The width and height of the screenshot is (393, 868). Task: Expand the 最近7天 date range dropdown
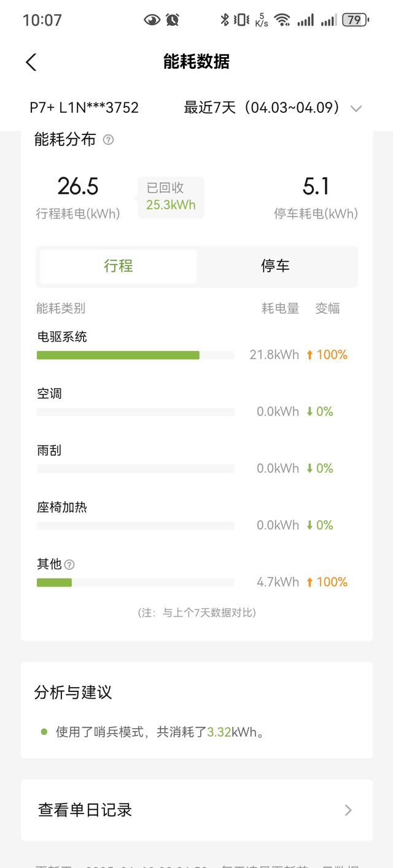(262, 108)
